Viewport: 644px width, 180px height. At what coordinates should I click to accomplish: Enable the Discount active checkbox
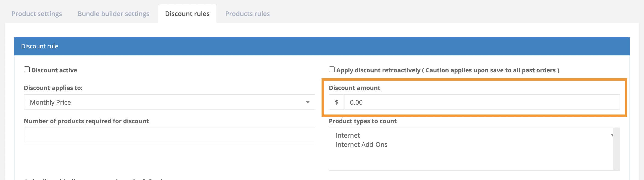pyautogui.click(x=27, y=69)
